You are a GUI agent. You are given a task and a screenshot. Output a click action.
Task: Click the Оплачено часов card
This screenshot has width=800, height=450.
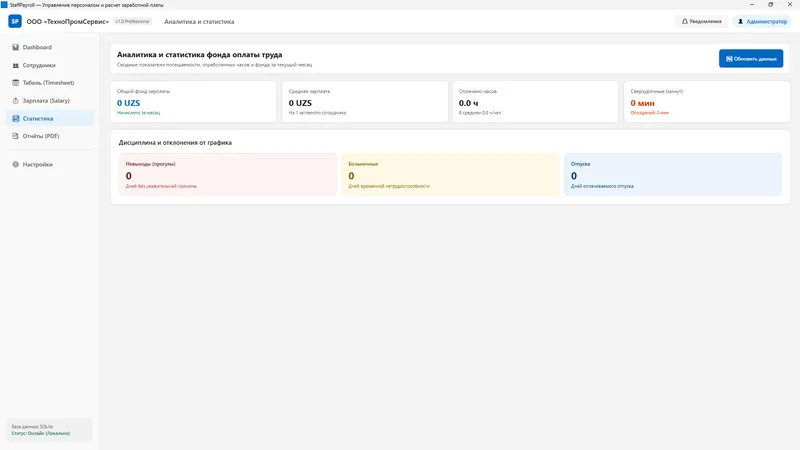[x=535, y=102]
